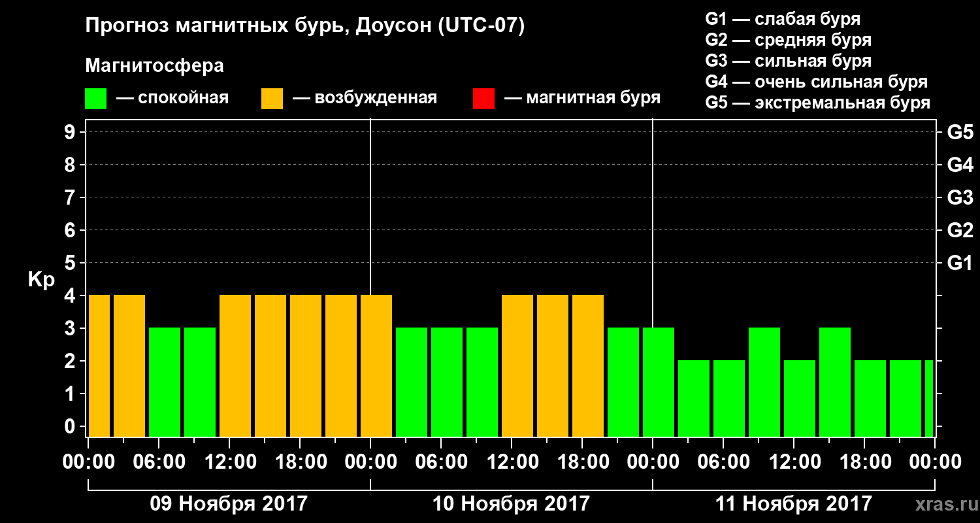Click the '10 Ноября 2017' date label
This screenshot has height=523, width=980.
point(511,503)
